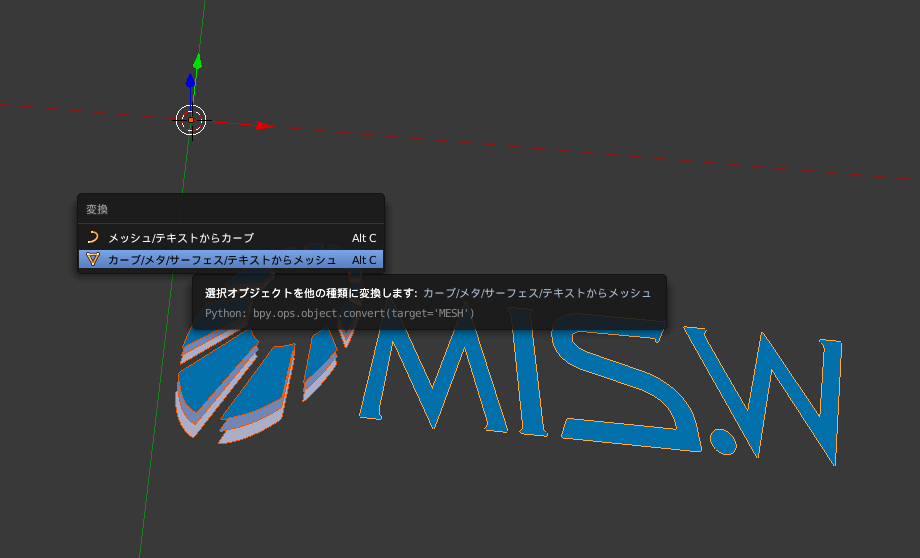The image size is (920, 558).
Task: Click the curve icon beside メッシュ/テキストからカーブ
Action: point(93,237)
